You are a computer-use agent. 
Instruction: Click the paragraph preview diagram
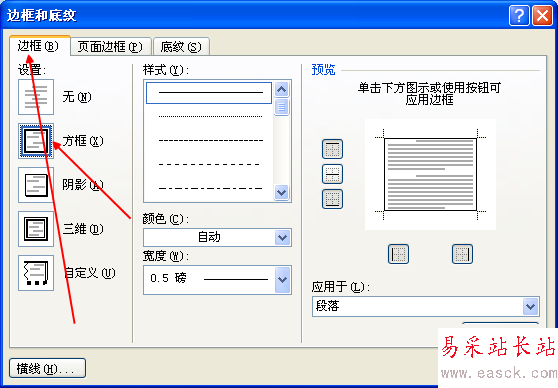(430, 174)
